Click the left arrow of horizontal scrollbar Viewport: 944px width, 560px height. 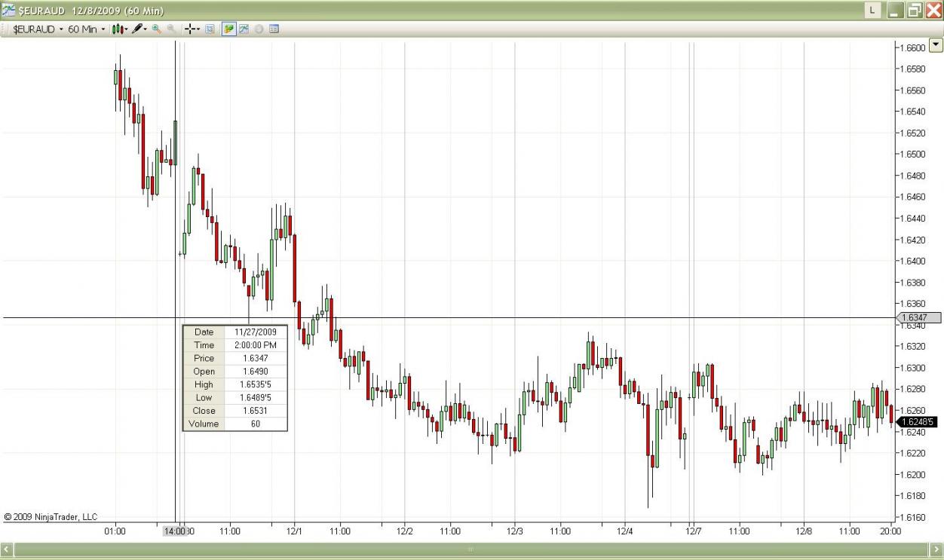pyautogui.click(x=7, y=549)
